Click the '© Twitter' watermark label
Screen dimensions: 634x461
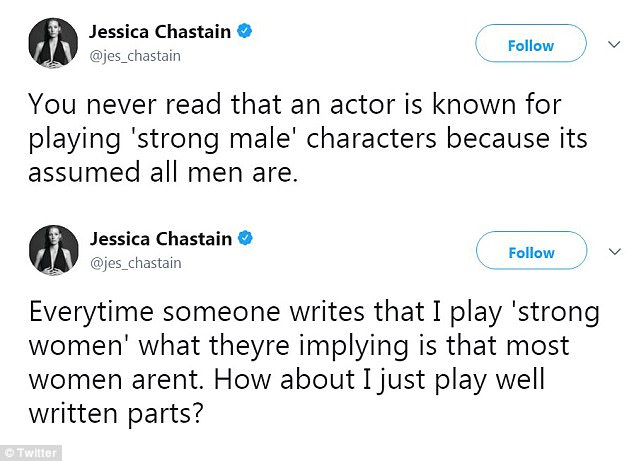(x=31, y=453)
